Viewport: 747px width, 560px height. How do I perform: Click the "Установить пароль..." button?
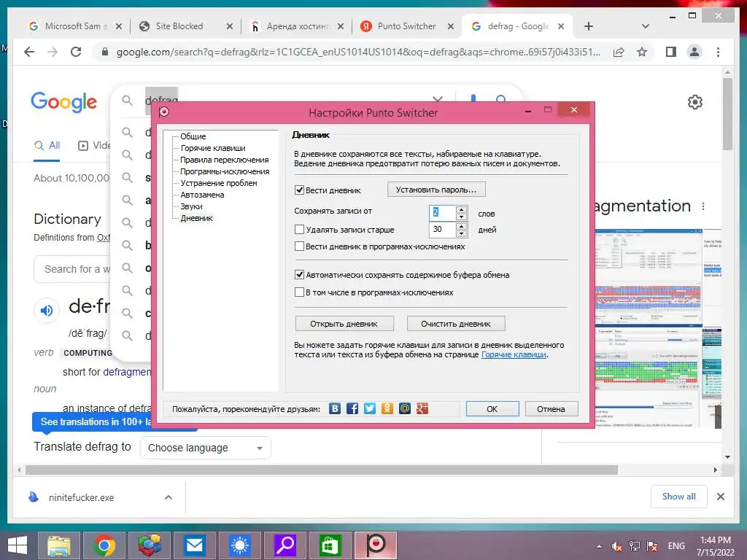pyautogui.click(x=436, y=190)
